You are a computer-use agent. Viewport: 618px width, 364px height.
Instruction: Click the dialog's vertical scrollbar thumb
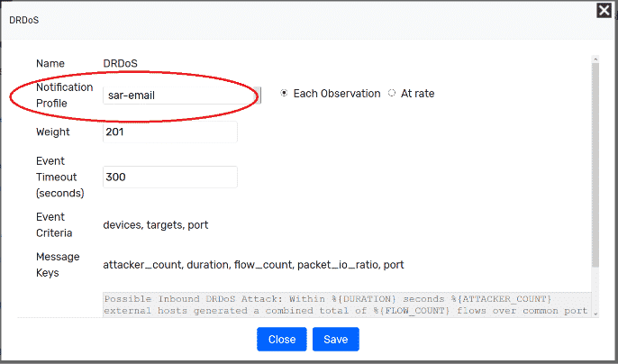tap(595, 165)
